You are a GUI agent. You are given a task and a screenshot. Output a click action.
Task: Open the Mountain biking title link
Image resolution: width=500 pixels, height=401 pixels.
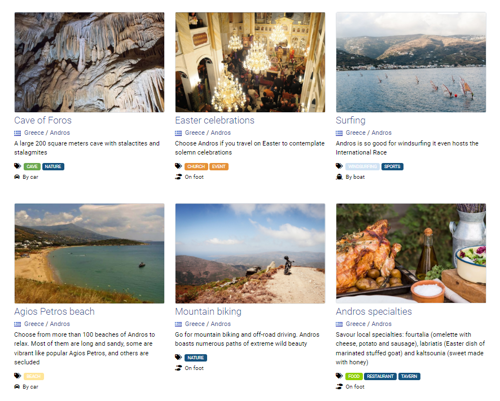[208, 312]
